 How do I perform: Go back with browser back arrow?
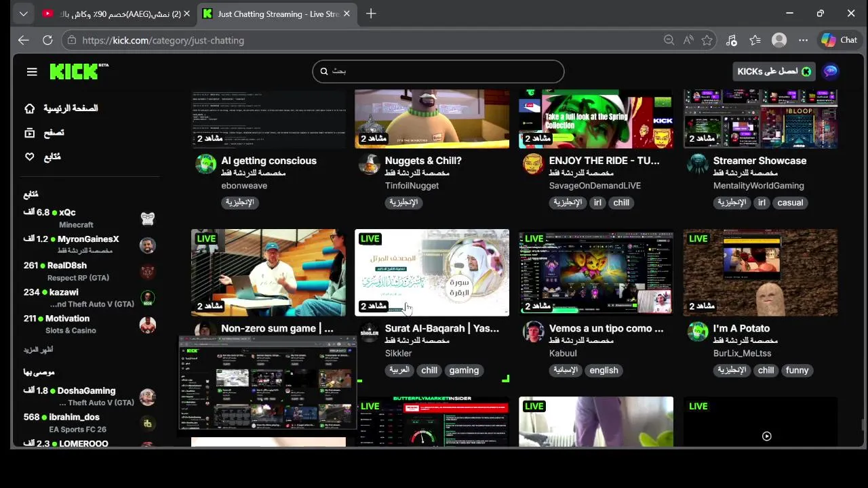[24, 40]
